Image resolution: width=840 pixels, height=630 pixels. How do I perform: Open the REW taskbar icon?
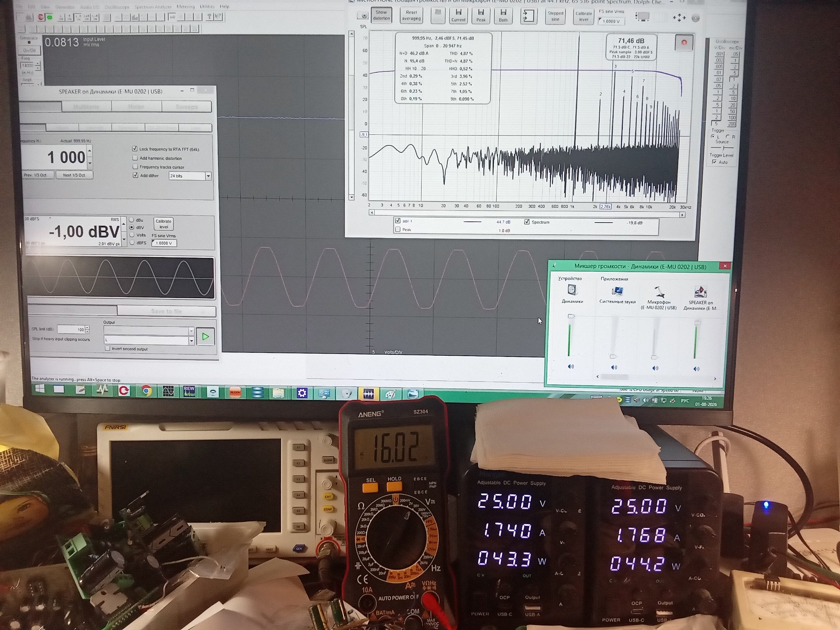click(x=189, y=391)
